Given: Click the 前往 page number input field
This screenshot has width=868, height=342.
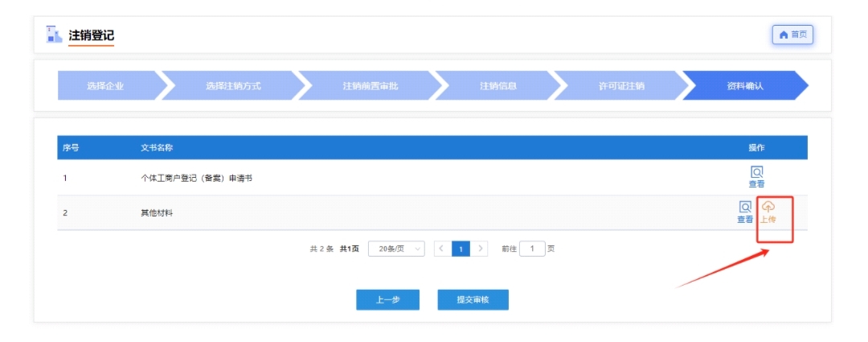Looking at the screenshot, I should [532, 249].
